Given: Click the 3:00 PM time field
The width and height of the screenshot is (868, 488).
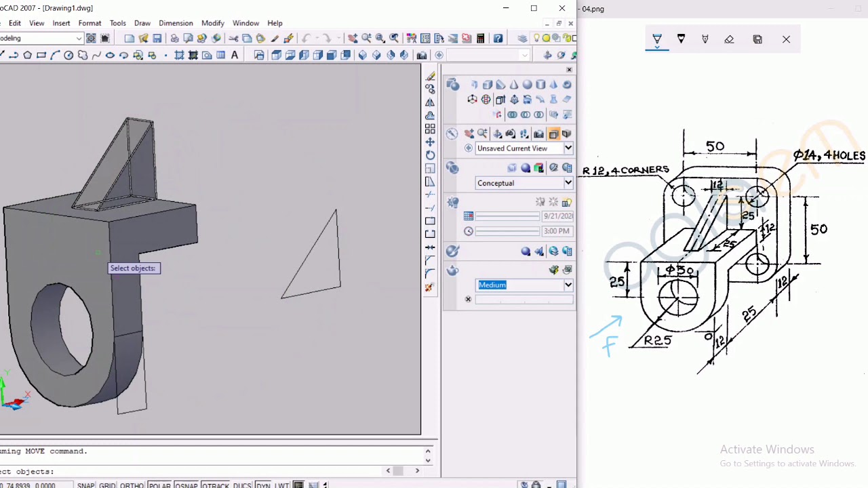Looking at the screenshot, I should pos(557,231).
